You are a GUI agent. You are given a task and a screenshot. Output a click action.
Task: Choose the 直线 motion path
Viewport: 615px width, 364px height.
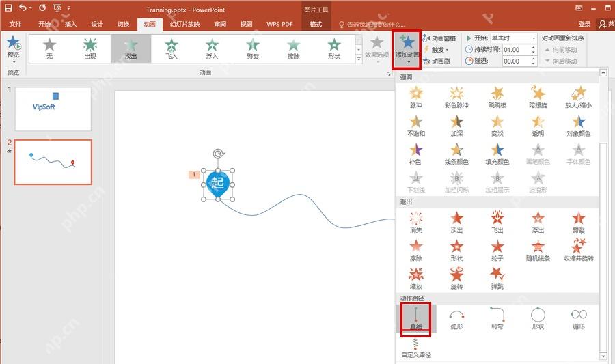pos(415,318)
